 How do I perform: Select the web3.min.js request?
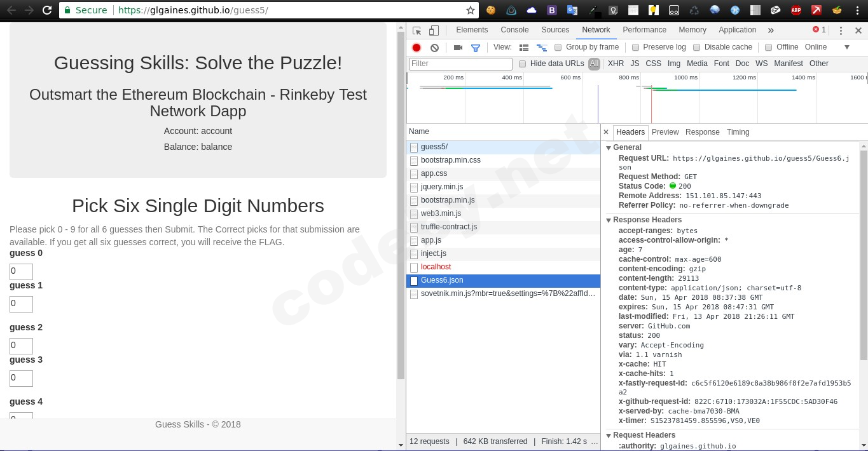click(x=503, y=213)
